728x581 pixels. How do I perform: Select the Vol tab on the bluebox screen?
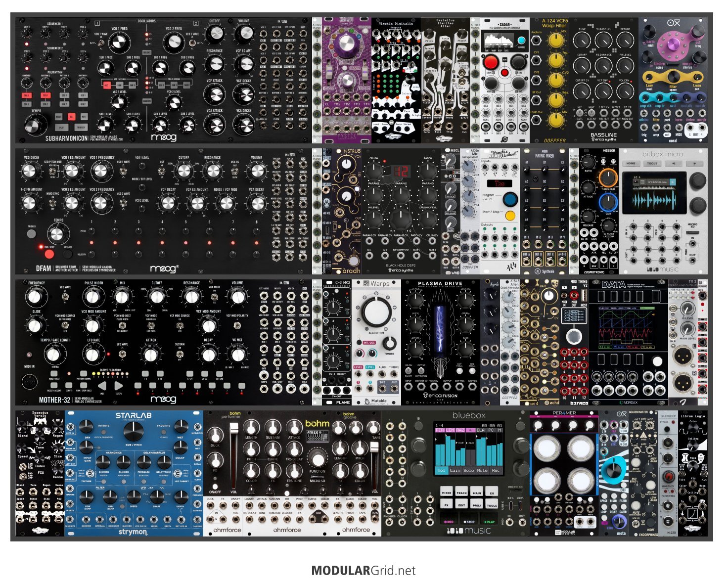(x=441, y=470)
